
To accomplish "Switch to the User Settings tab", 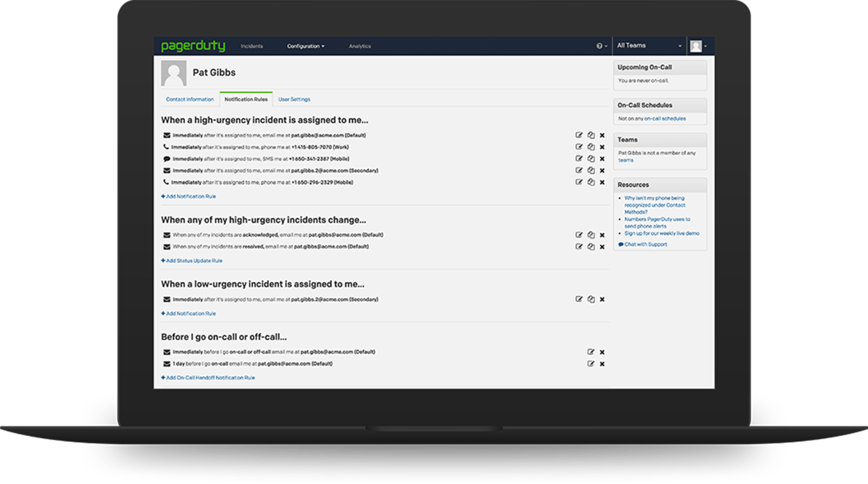I will [294, 100].
